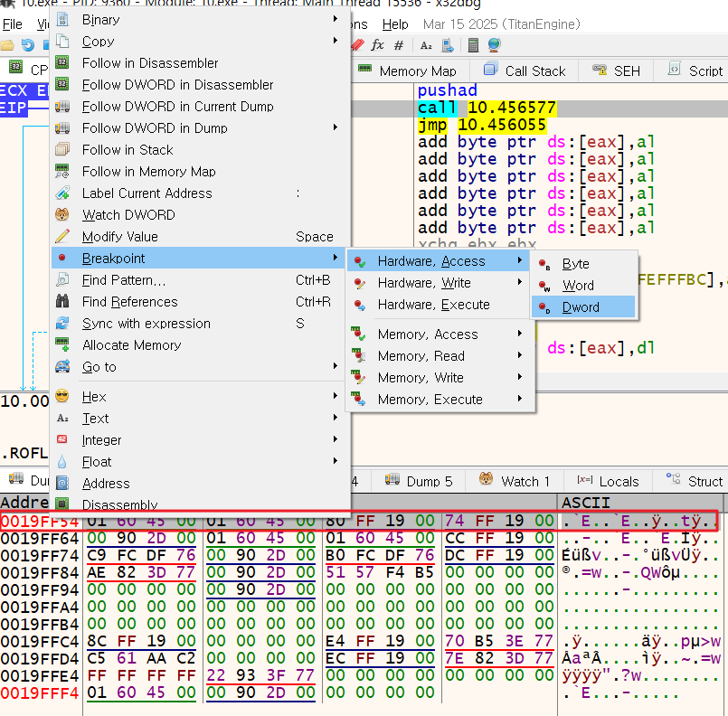Click the Text format icon

62,418
